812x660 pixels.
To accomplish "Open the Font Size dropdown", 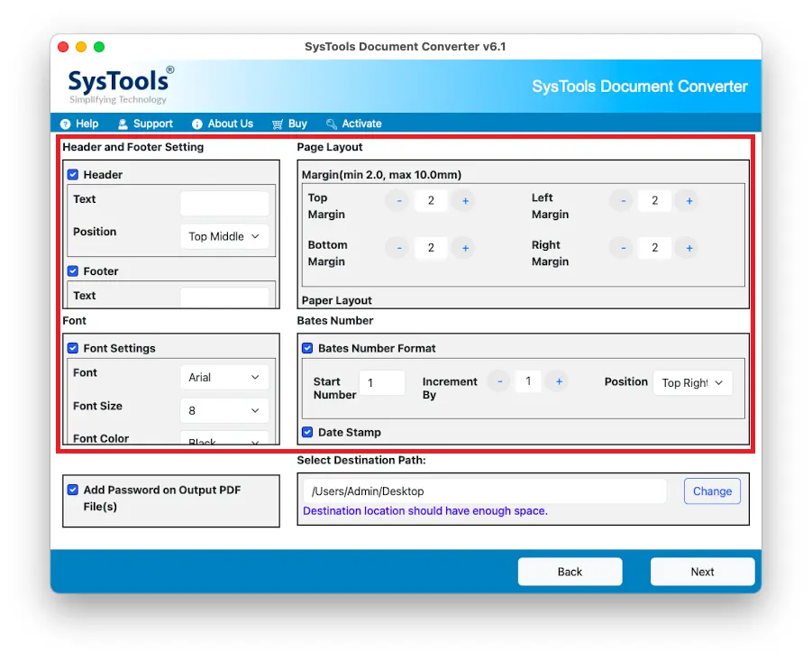I will (224, 411).
